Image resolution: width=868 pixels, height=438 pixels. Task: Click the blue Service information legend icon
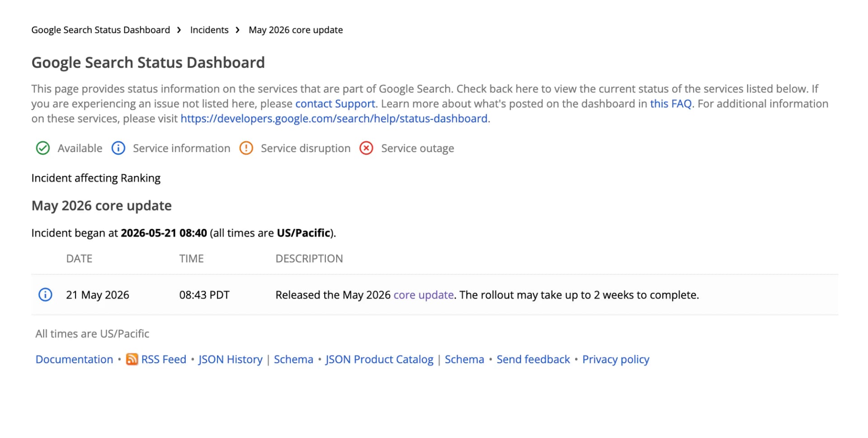click(x=118, y=148)
